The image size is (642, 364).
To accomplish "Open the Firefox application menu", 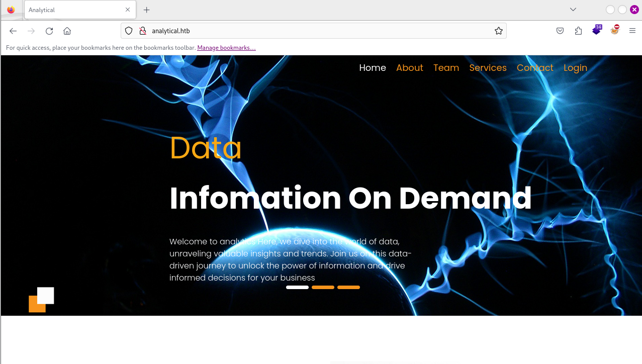I will pos(632,31).
